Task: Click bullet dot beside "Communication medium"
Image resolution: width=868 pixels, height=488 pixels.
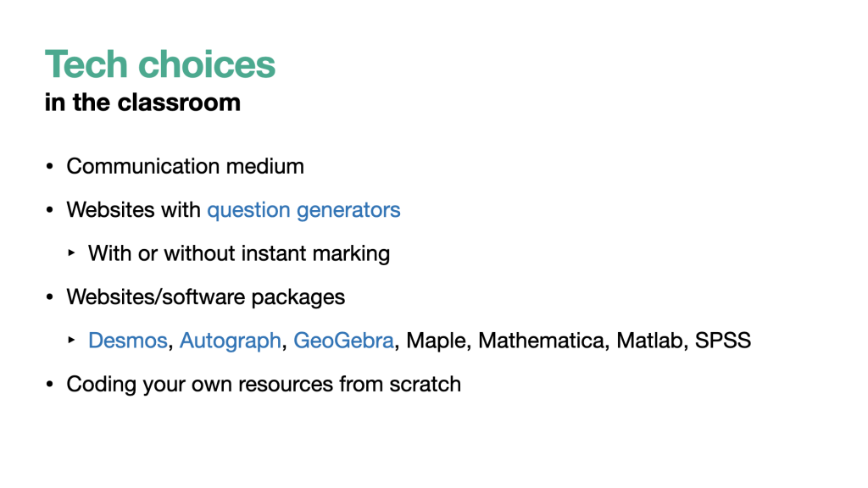Action: pyautogui.click(x=50, y=166)
